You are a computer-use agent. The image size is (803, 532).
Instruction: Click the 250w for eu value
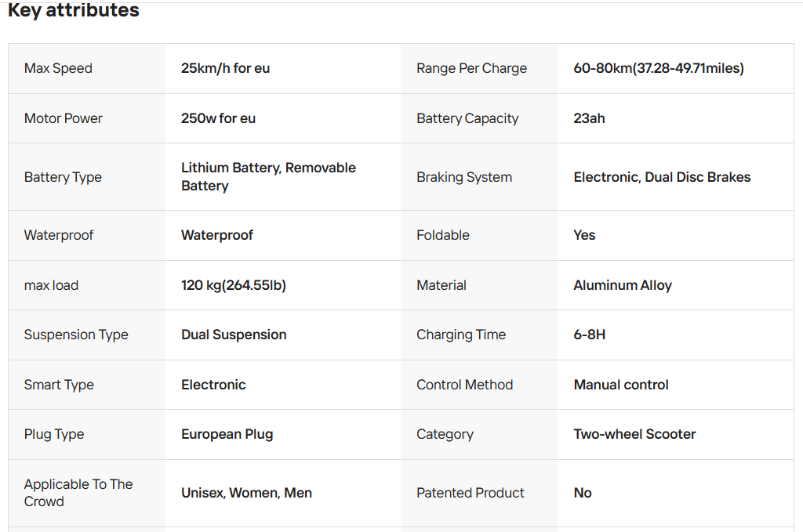[x=218, y=118]
